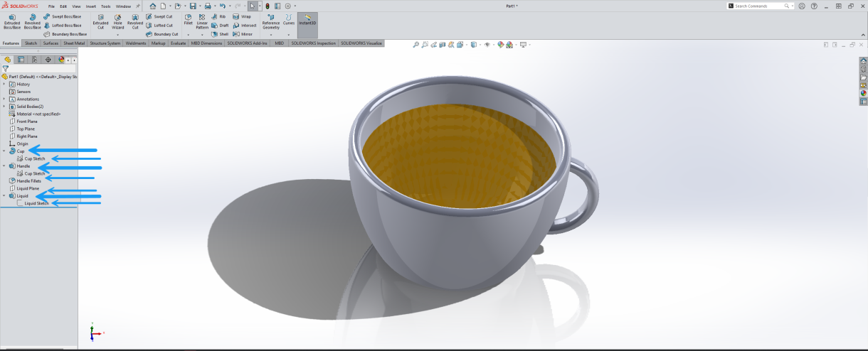868x351 pixels.
Task: Open the Hole Wizard dropdown arrow
Action: point(118,34)
